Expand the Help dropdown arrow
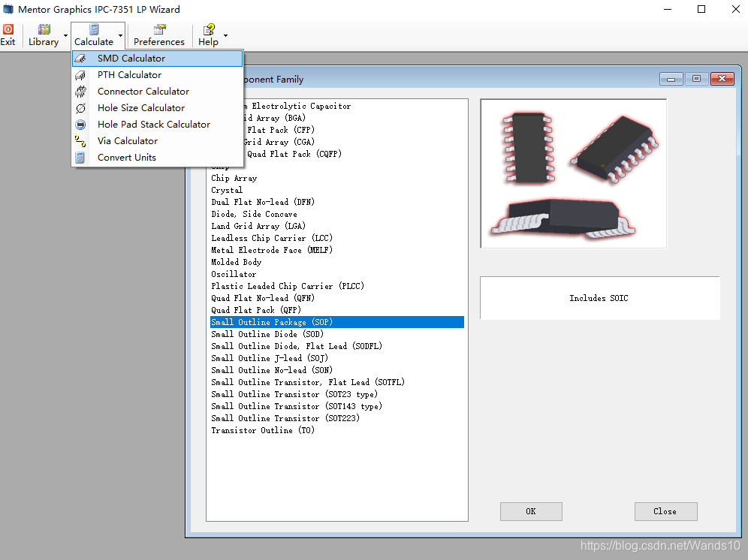The image size is (748, 560). 225,35
